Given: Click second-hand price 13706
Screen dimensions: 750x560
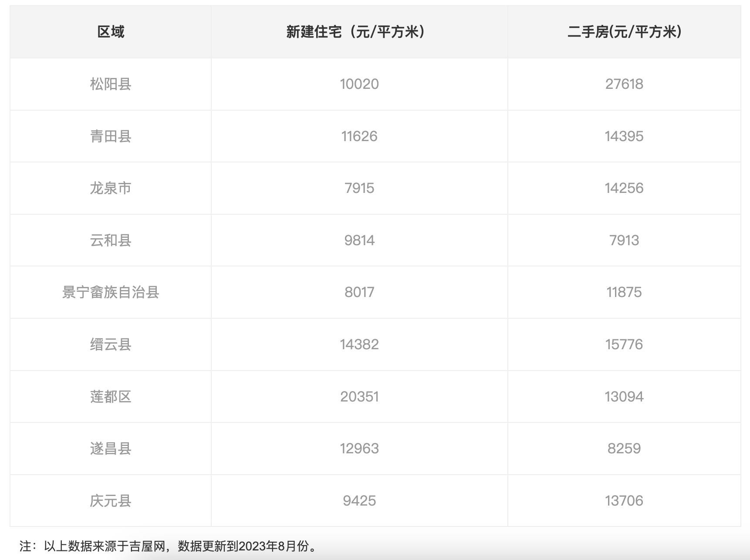Looking at the screenshot, I should [x=624, y=501].
